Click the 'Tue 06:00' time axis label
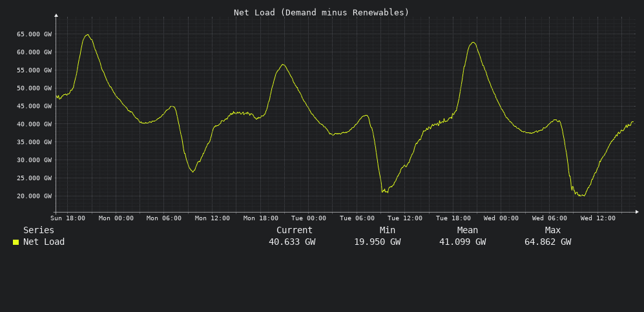Screen dimensions: 644x312 tap(357, 218)
